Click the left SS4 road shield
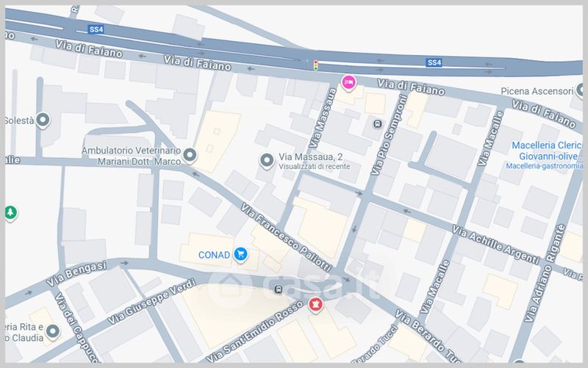588x368 pixels. click(96, 29)
